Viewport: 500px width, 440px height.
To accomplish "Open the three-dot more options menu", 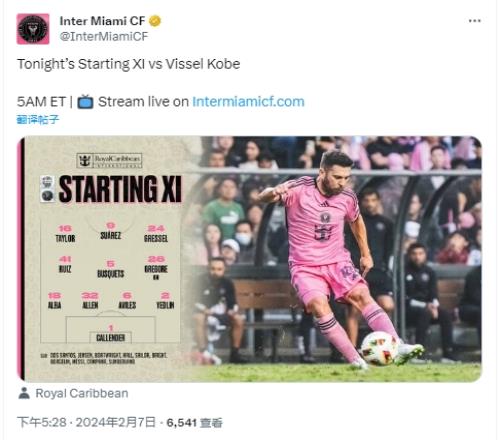I will tap(474, 21).
